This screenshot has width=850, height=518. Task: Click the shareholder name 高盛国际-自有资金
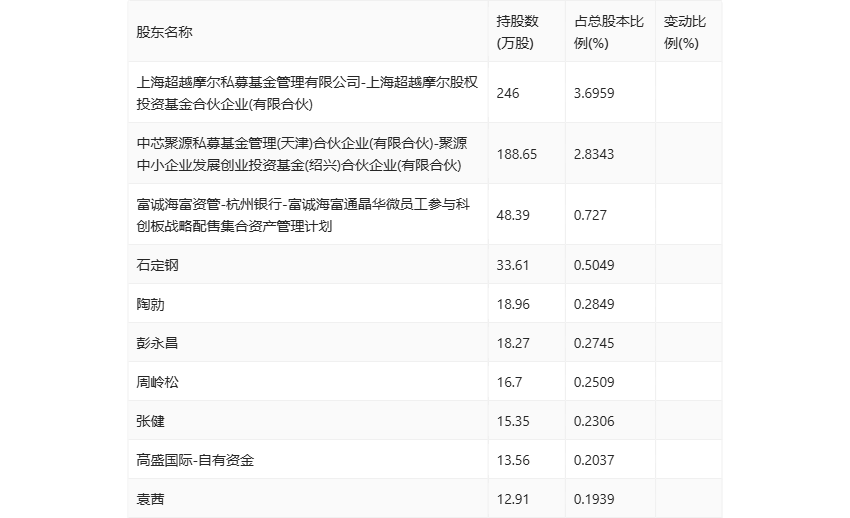[x=195, y=460]
